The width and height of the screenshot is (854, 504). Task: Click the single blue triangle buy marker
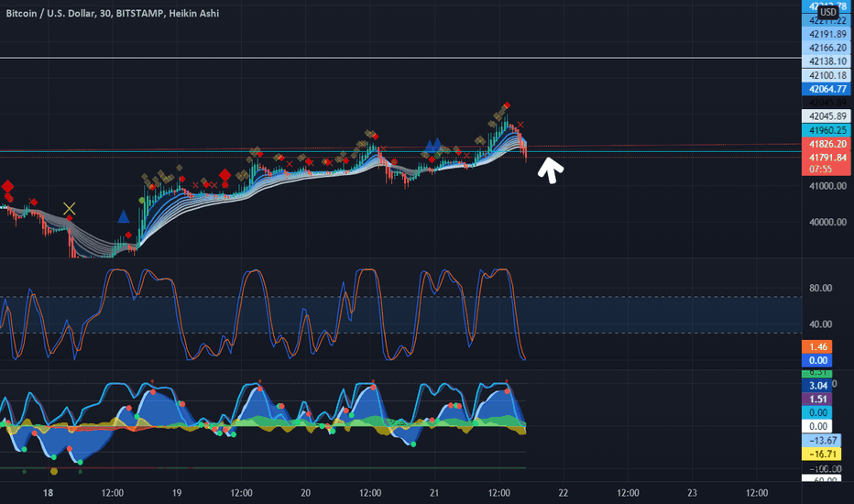(124, 217)
